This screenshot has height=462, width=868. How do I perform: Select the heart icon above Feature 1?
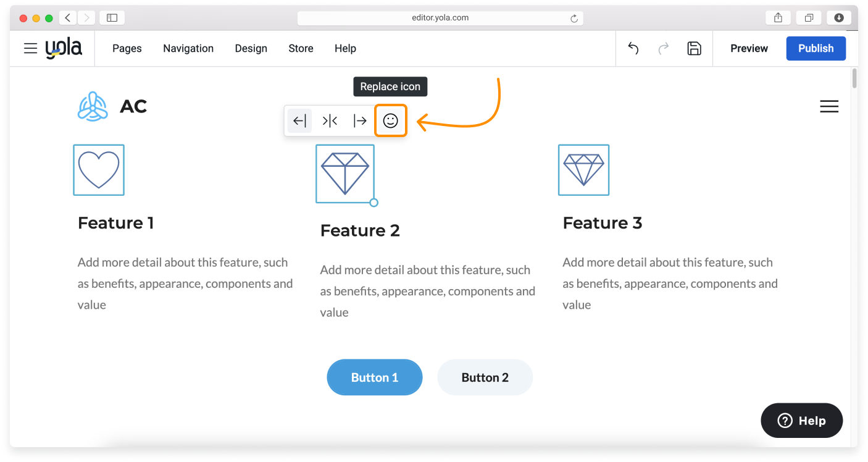99,170
